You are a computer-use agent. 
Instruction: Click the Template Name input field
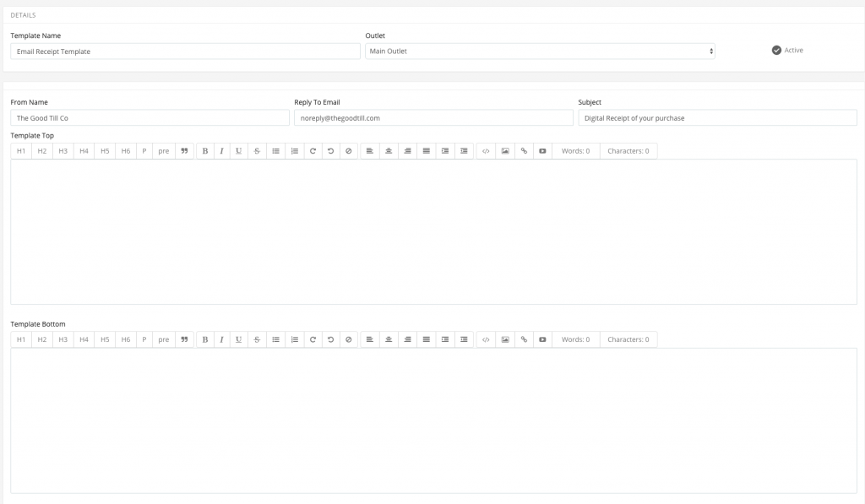pos(185,51)
